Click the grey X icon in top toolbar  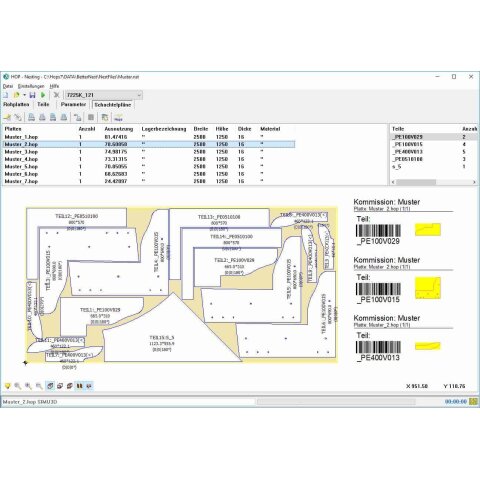coord(56,95)
